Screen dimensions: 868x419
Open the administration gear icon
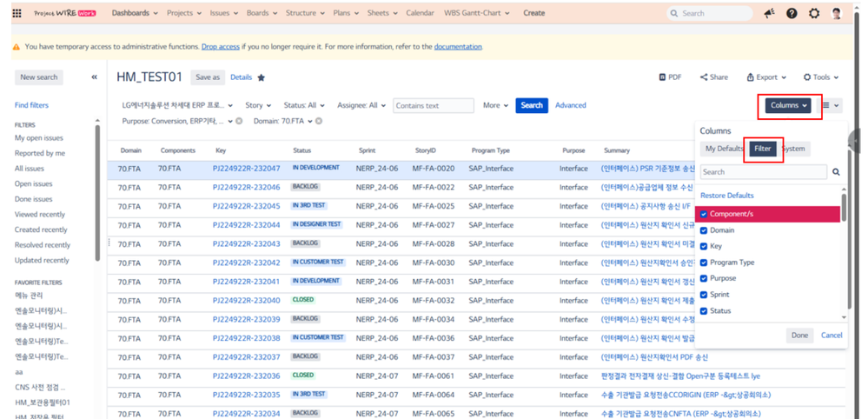[814, 13]
